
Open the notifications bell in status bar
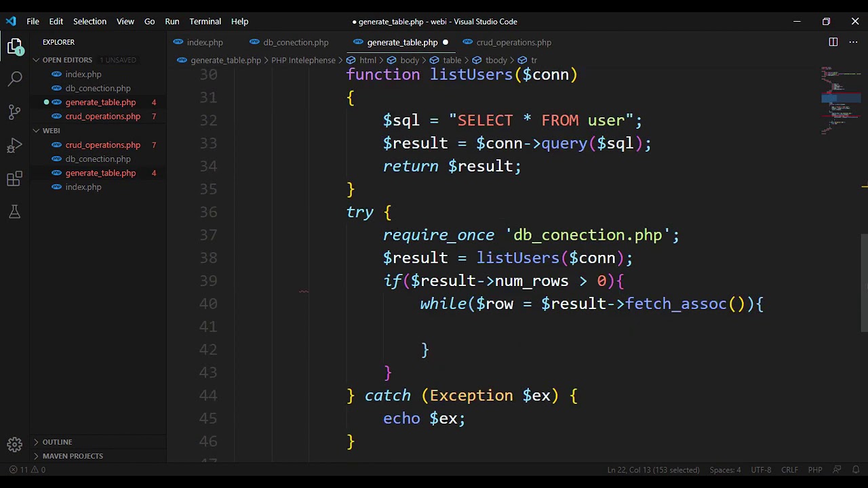[856, 470]
